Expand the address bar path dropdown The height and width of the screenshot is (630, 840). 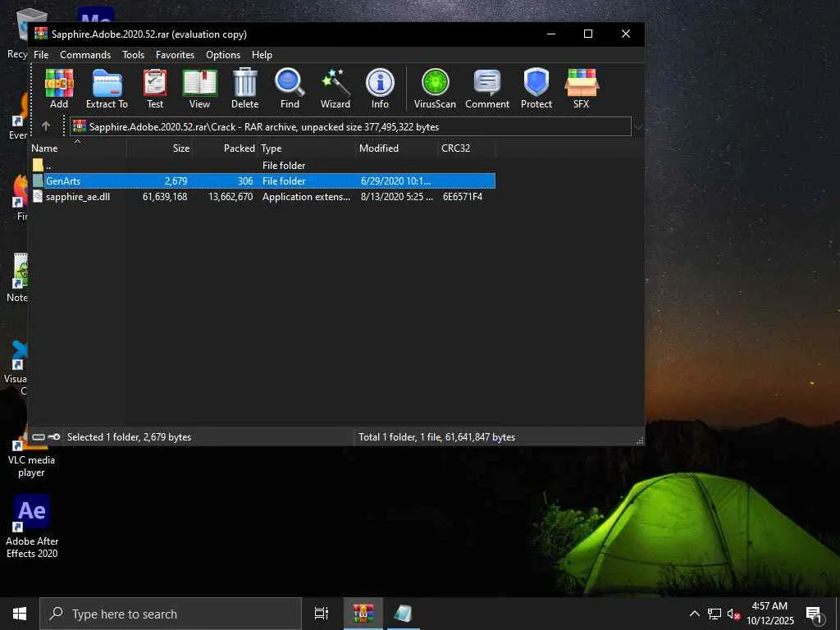638,127
